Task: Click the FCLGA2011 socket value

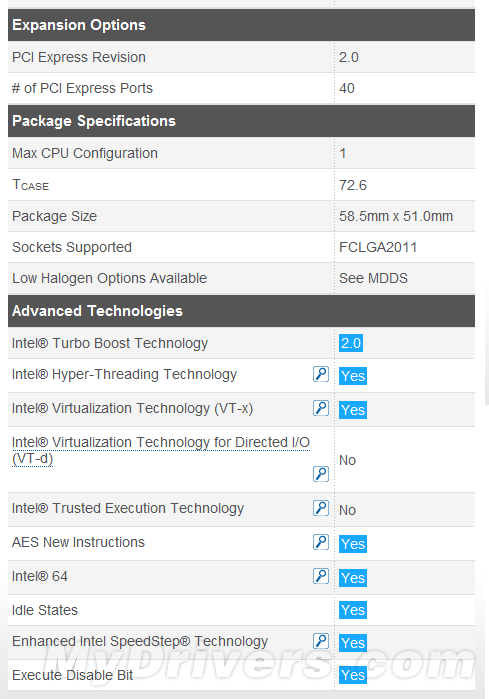Action: [x=378, y=247]
